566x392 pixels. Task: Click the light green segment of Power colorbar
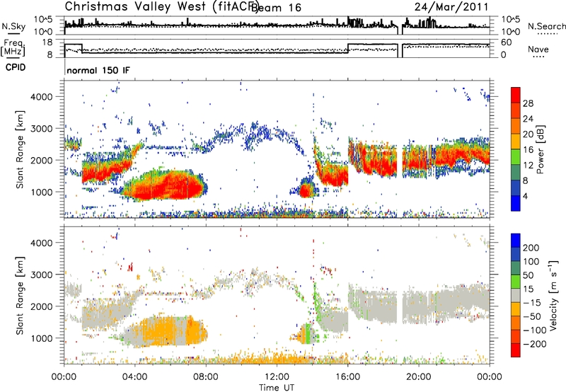pos(516,157)
